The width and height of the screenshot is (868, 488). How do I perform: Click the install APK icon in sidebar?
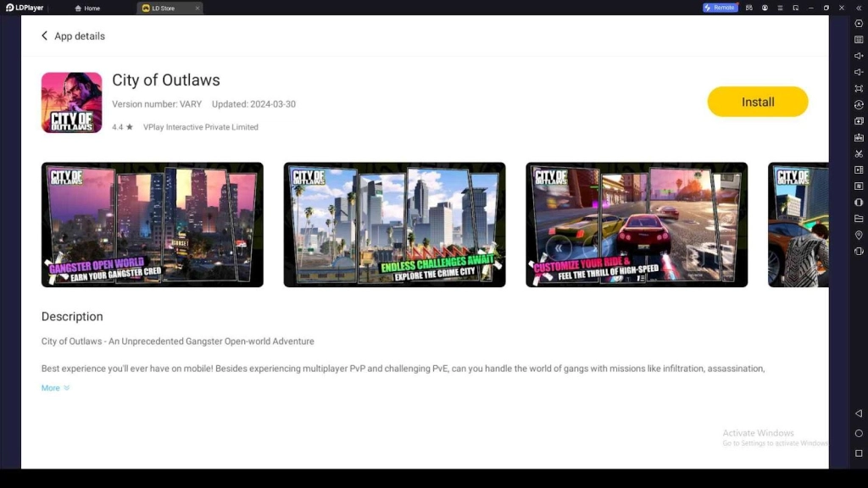tap(859, 137)
